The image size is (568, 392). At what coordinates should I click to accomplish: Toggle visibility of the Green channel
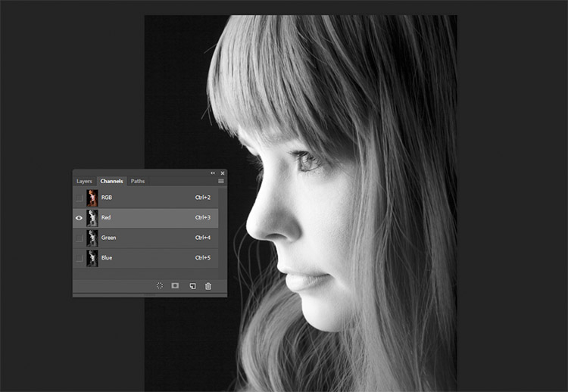click(79, 238)
